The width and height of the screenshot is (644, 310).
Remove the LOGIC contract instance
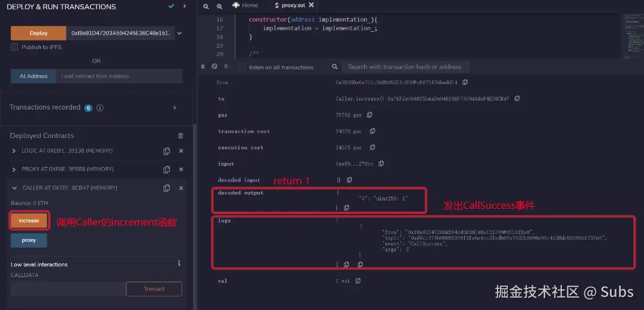pyautogui.click(x=180, y=151)
